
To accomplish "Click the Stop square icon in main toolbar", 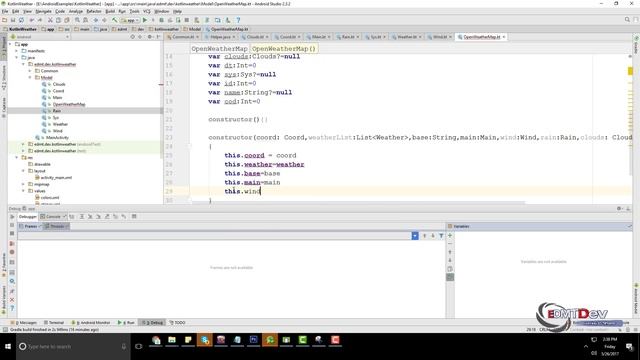I will click(x=187, y=20).
